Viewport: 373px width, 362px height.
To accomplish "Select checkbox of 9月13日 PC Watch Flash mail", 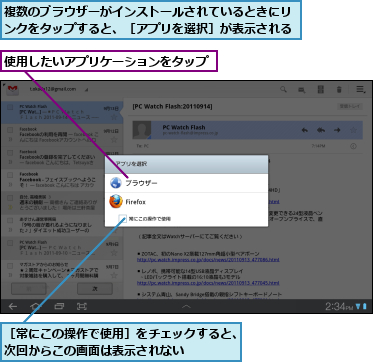I will [10, 107].
